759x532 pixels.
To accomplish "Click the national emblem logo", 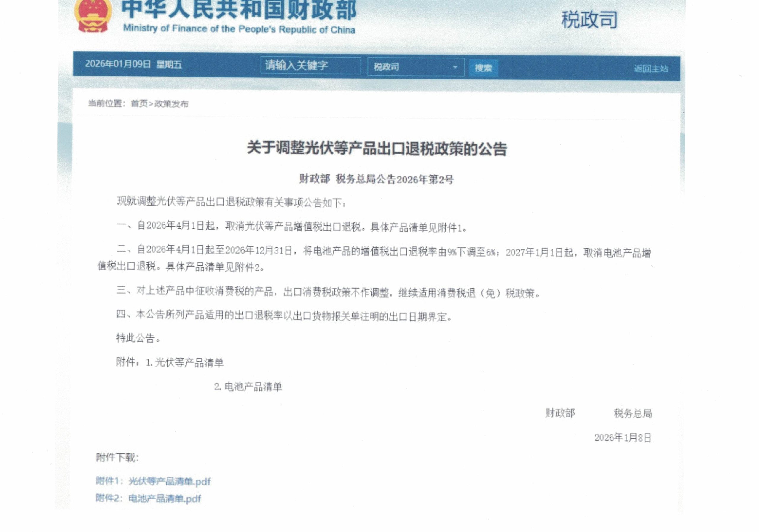I will click(93, 16).
